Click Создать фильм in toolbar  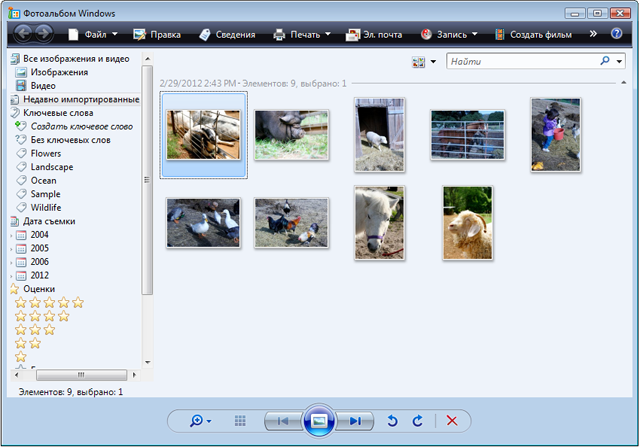click(539, 34)
